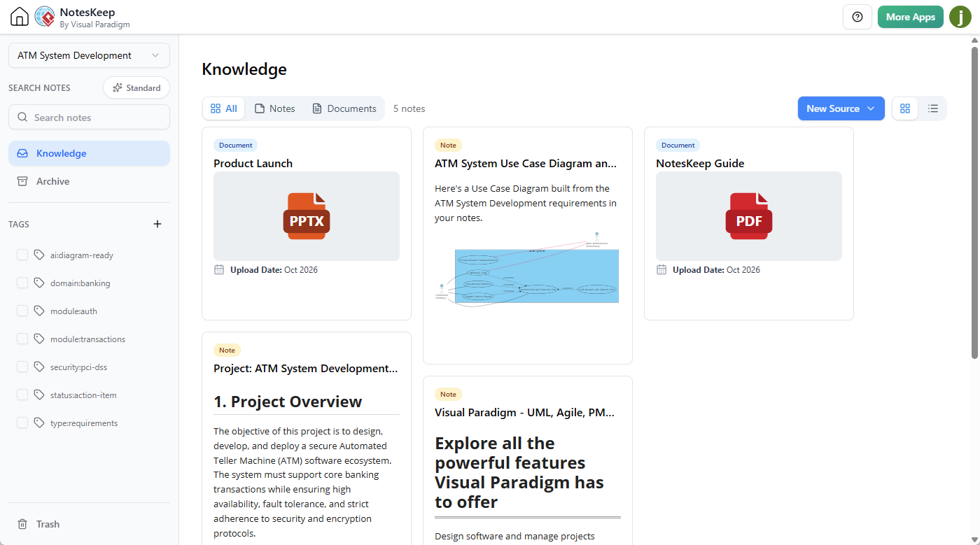Click the calendar icon under NotesKeep Guide
Viewport: 980px width, 545px height.
click(661, 269)
